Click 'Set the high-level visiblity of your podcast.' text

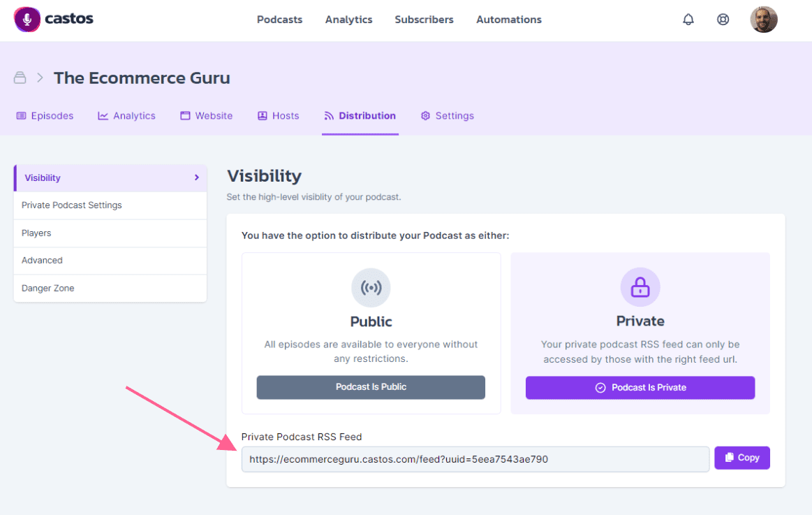(313, 197)
